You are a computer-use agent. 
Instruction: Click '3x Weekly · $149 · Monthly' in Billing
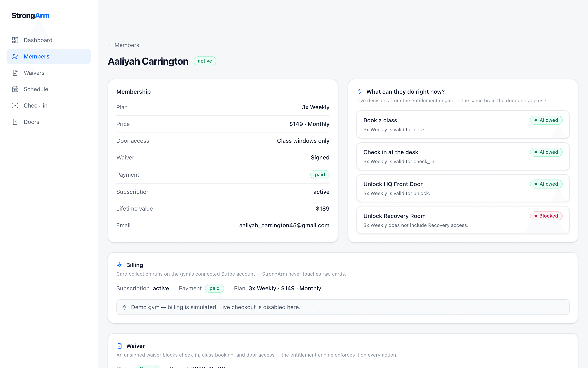coord(285,288)
